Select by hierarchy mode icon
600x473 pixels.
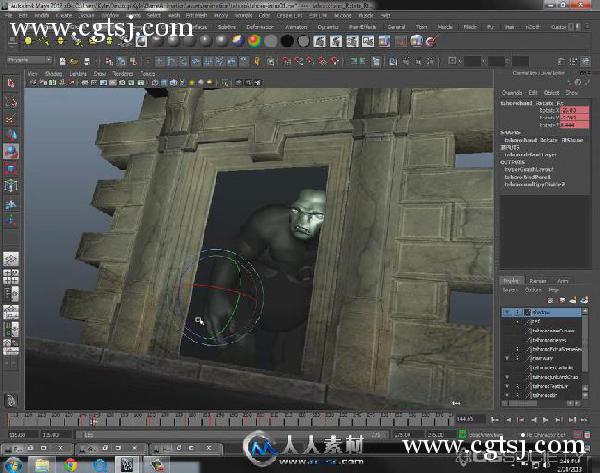[x=109, y=61]
